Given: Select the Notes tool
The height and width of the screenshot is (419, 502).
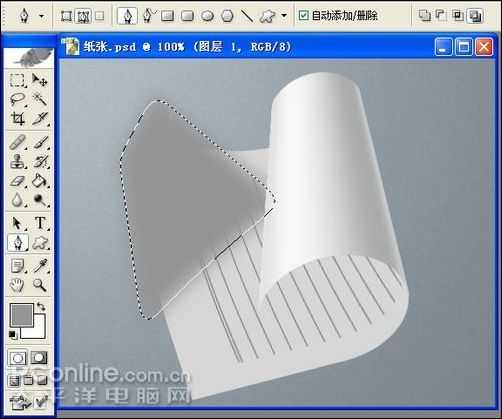Looking at the screenshot, I should (x=17, y=266).
